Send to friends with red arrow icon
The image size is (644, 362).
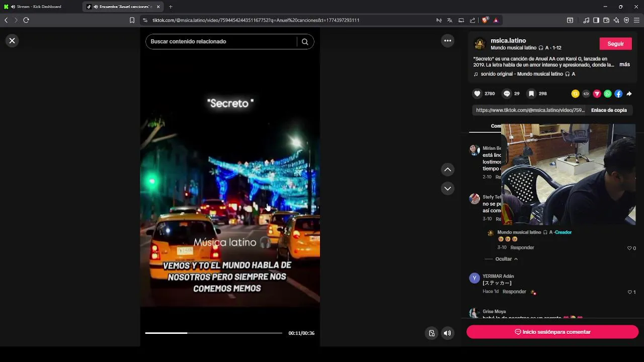point(597,94)
